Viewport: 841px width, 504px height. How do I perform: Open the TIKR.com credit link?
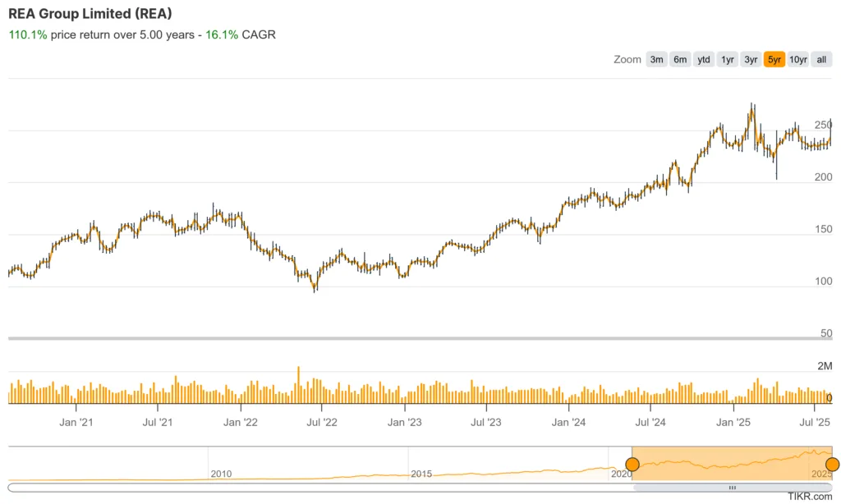tap(811, 497)
